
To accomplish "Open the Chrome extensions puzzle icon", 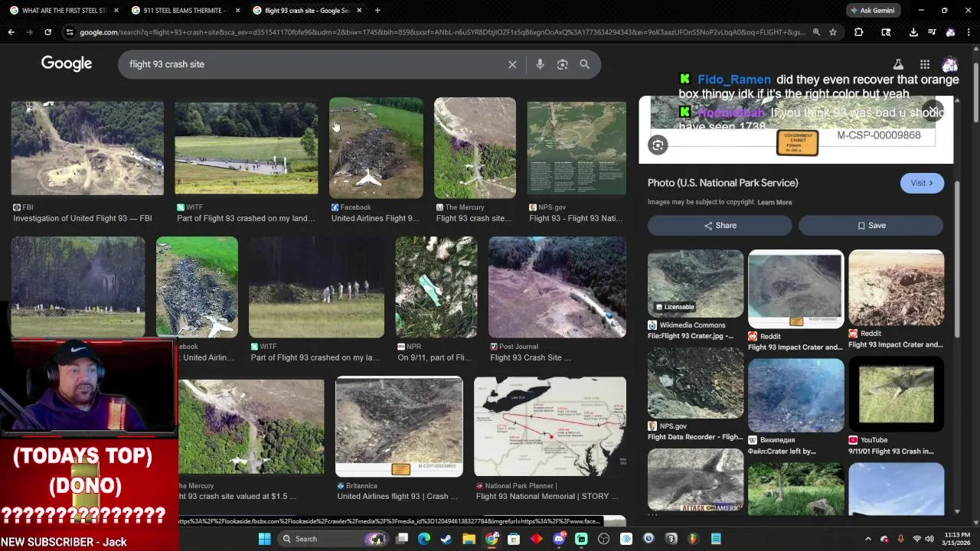I will click(858, 32).
